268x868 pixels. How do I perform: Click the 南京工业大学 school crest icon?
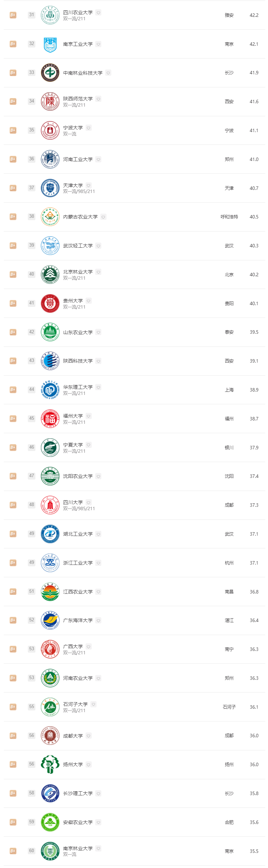(x=50, y=44)
